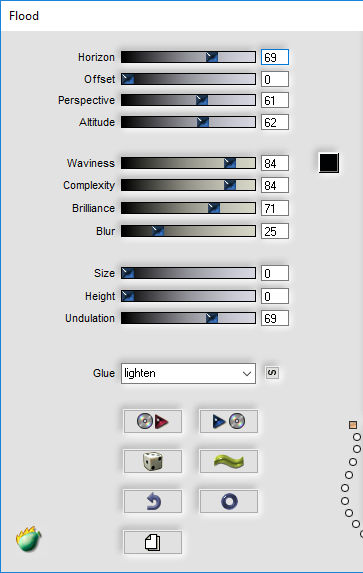
Task: Click the Undulation slider track
Action: [188, 318]
